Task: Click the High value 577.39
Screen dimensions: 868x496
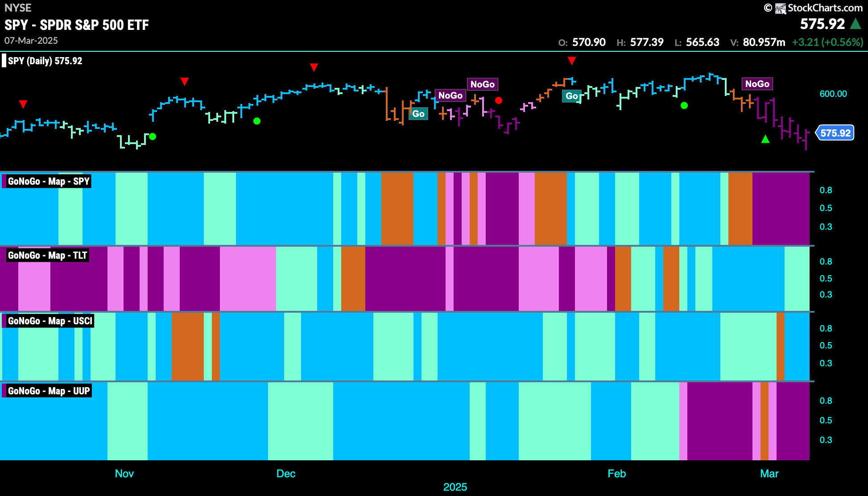Action: click(647, 42)
